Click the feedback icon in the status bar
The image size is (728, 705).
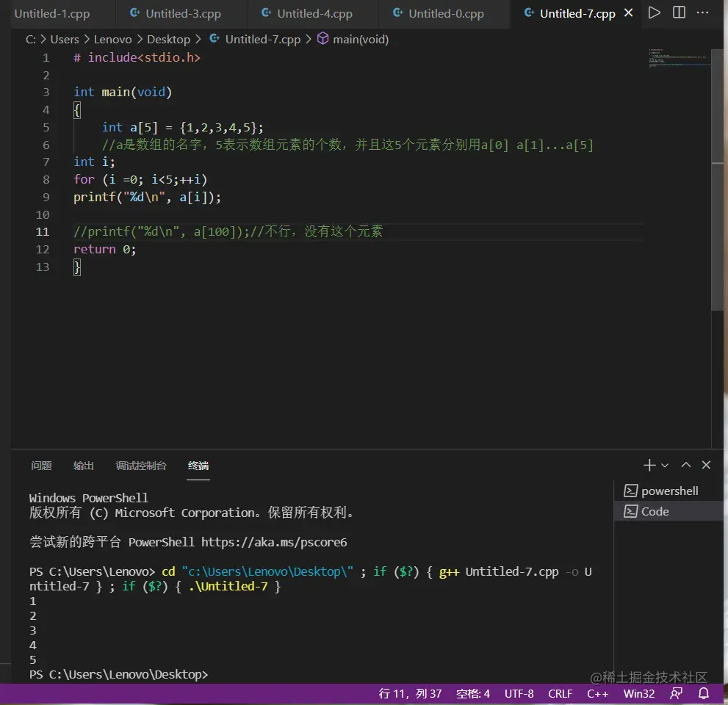[675, 693]
